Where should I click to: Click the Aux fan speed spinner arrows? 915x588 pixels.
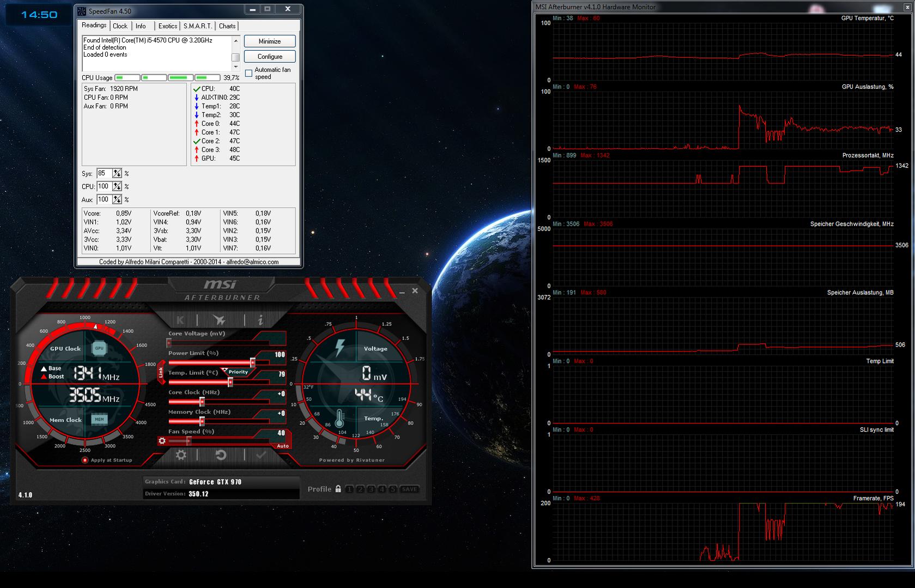[117, 199]
